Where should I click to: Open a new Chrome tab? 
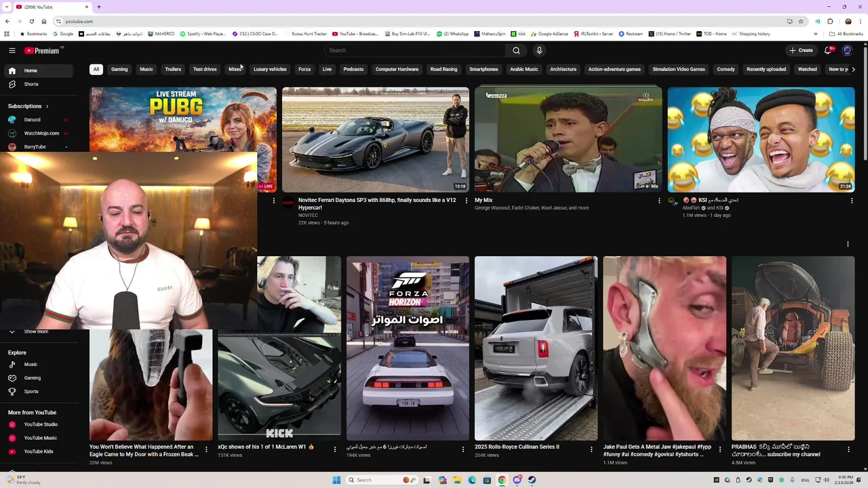tap(98, 7)
